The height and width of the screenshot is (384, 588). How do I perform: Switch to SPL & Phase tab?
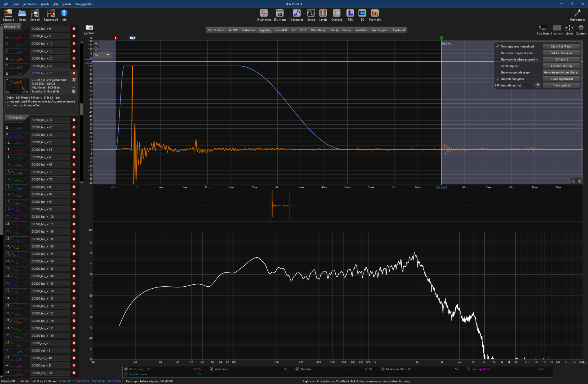[x=216, y=30]
